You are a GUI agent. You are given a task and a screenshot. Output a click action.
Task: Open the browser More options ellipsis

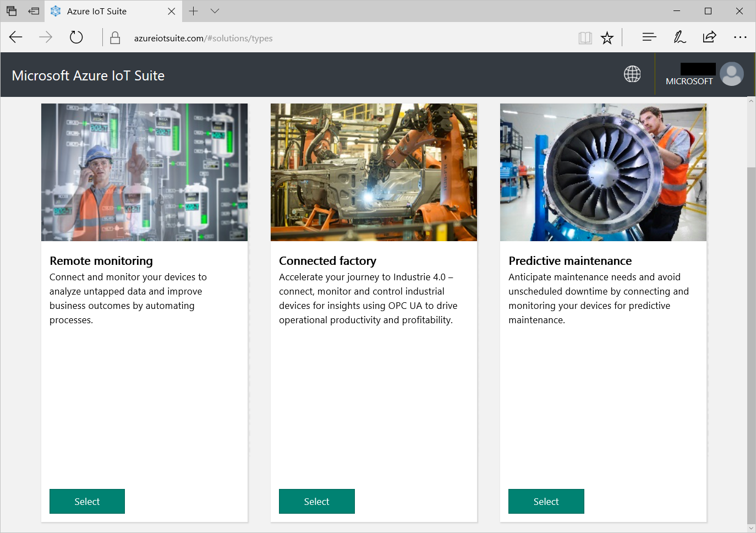coord(740,37)
